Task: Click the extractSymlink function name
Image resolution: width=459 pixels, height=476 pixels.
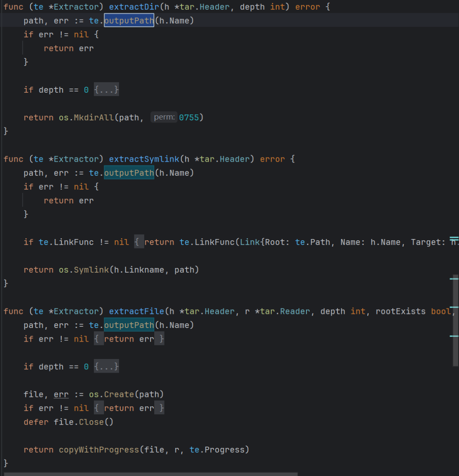Action: click(144, 159)
